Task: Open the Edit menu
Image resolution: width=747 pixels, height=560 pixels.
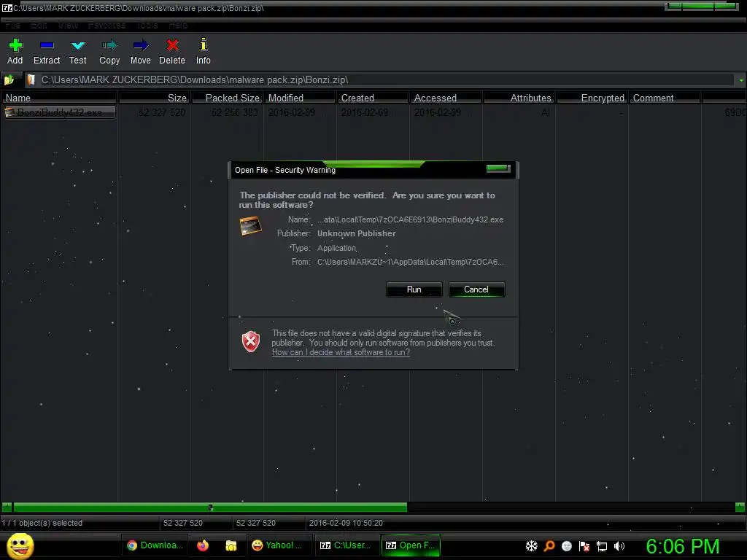Action: [39, 26]
